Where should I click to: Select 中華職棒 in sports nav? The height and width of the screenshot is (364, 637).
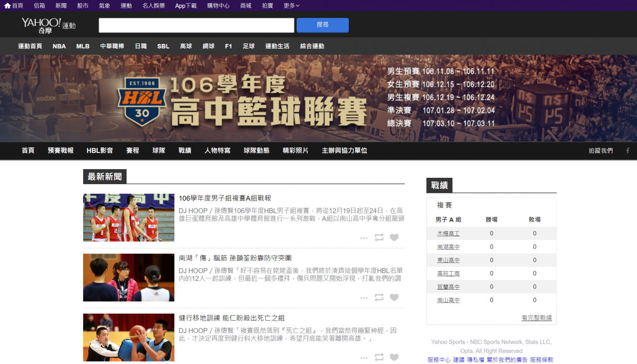point(112,46)
